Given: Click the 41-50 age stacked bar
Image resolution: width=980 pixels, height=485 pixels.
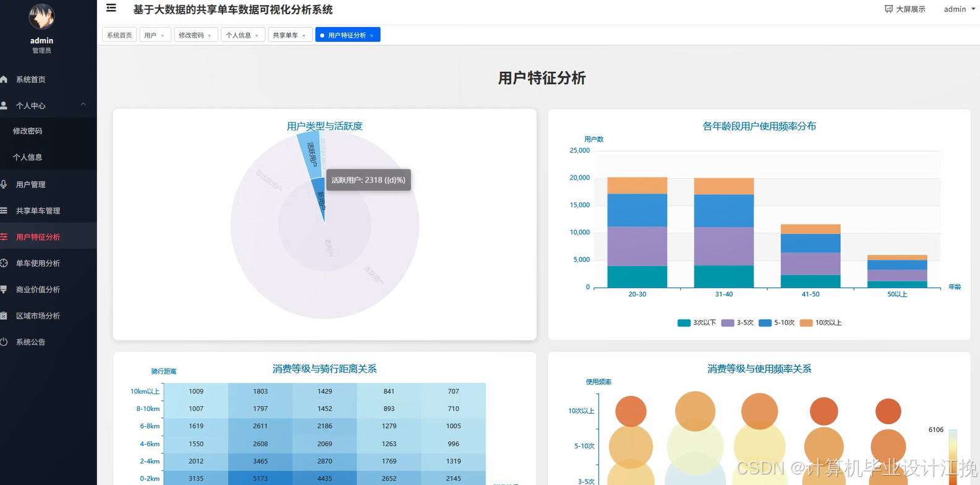Looking at the screenshot, I should (811, 256).
